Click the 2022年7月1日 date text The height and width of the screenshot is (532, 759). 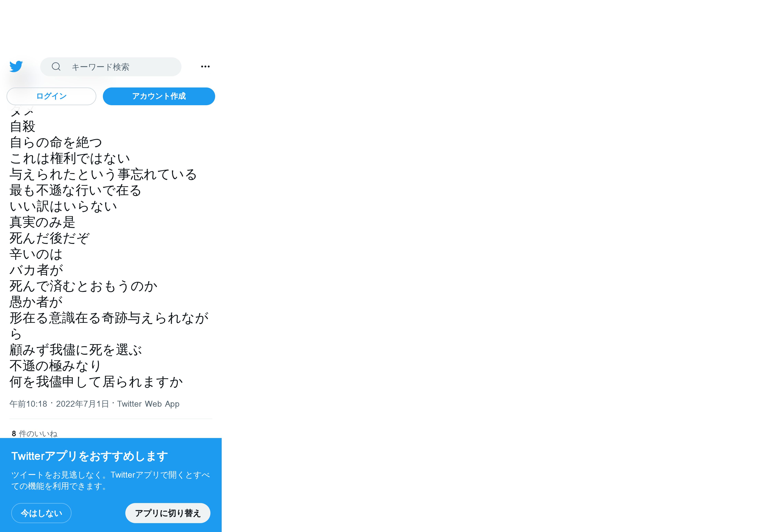point(82,404)
